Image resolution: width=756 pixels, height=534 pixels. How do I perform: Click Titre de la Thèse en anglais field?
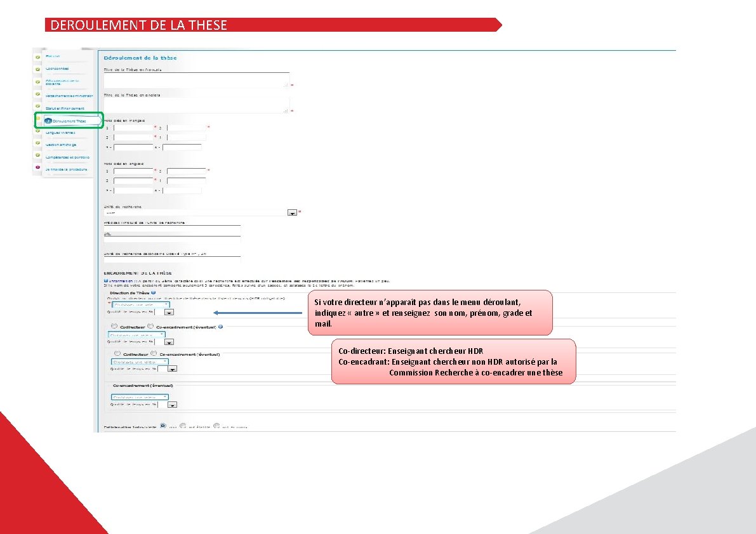197,105
